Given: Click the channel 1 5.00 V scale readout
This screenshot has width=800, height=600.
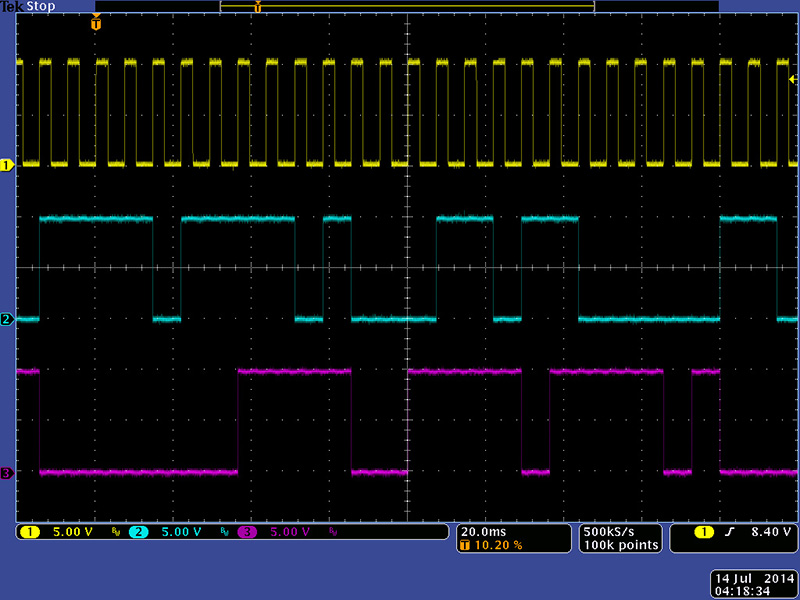Looking at the screenshot, I should coord(71,532).
